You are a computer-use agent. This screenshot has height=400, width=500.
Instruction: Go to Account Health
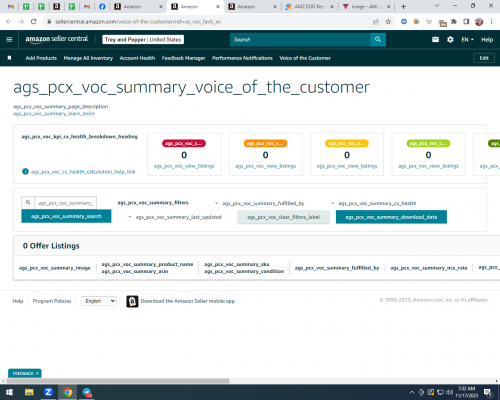point(137,58)
